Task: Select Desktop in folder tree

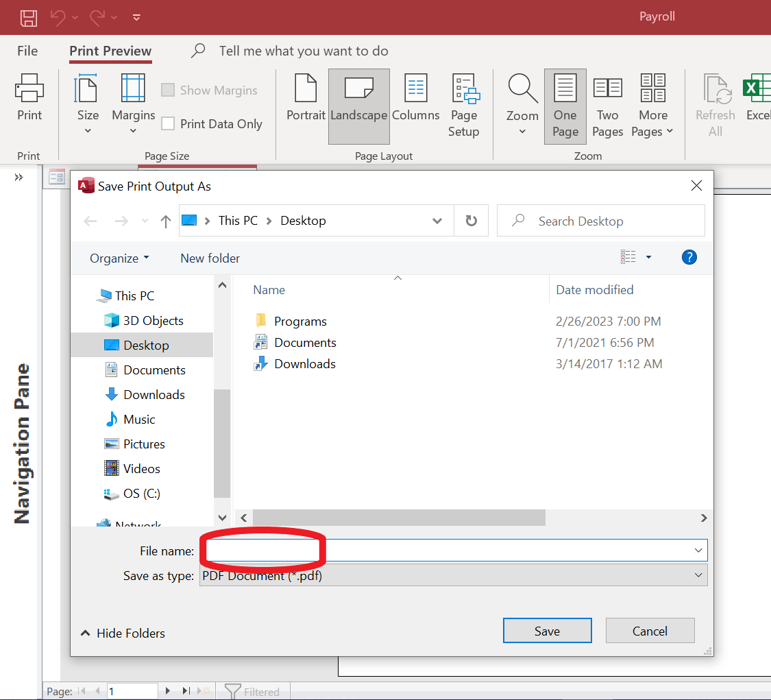Action: (142, 345)
